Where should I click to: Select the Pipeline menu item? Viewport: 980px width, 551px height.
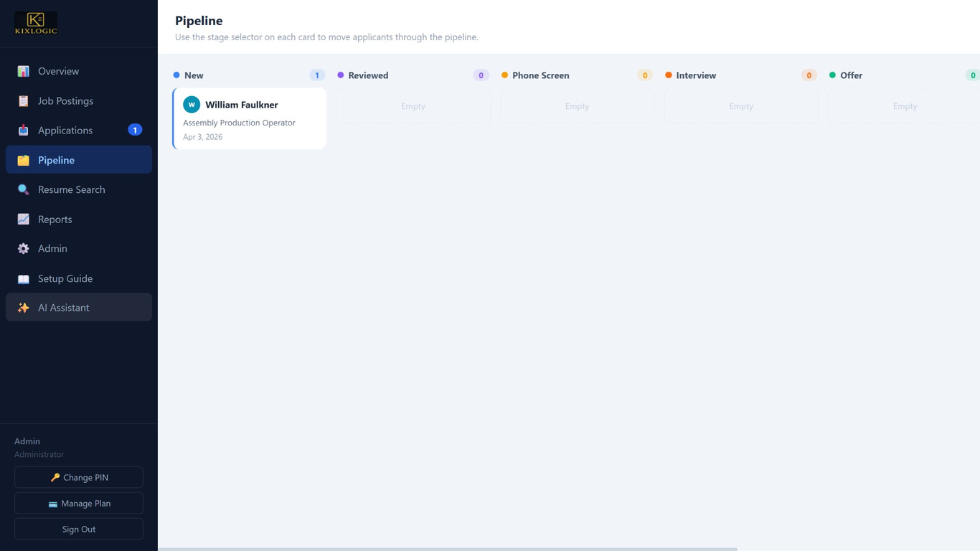[x=79, y=160]
